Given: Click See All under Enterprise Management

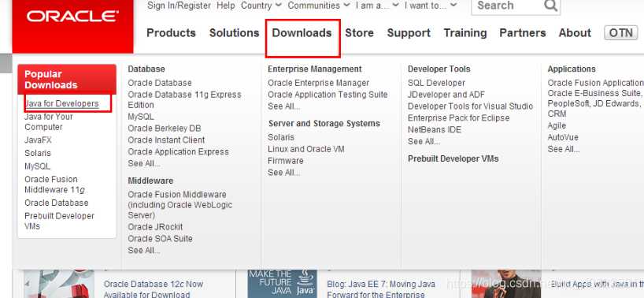Looking at the screenshot, I should [x=283, y=106].
